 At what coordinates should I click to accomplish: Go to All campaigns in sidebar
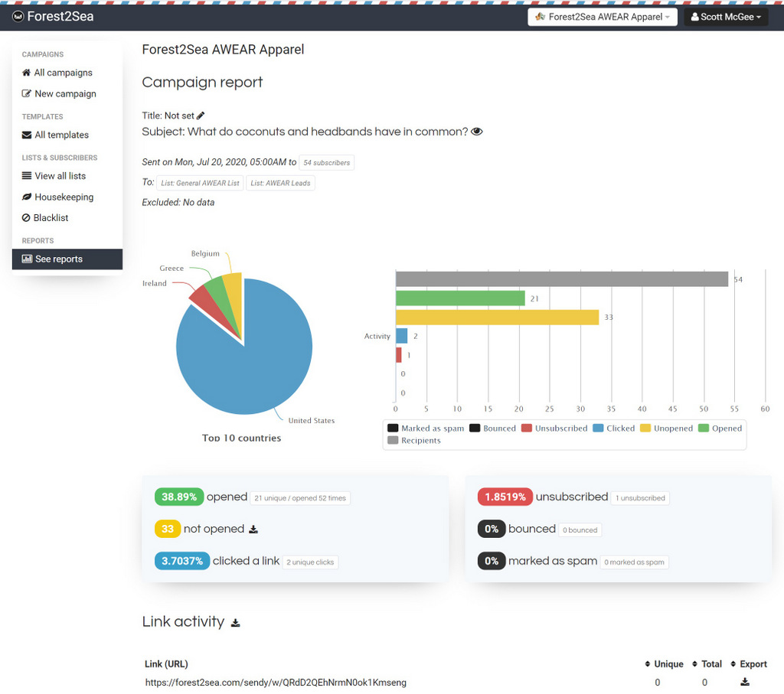pyautogui.click(x=63, y=73)
